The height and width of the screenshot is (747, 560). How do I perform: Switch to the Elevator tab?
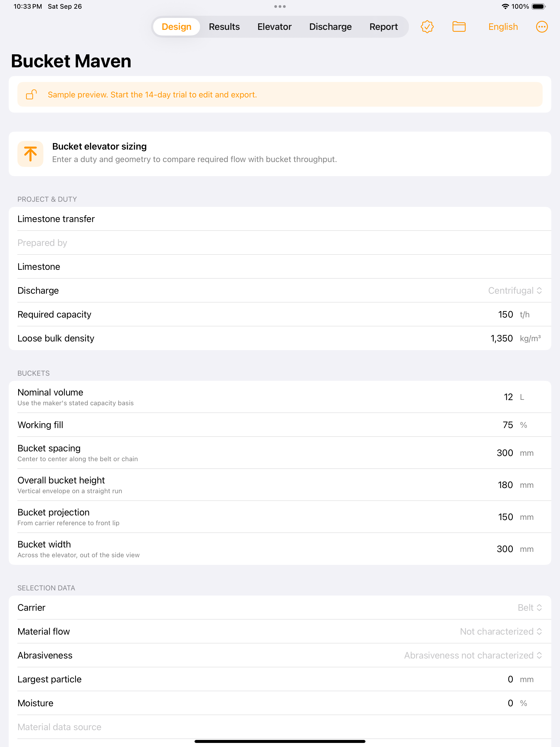[x=274, y=27]
